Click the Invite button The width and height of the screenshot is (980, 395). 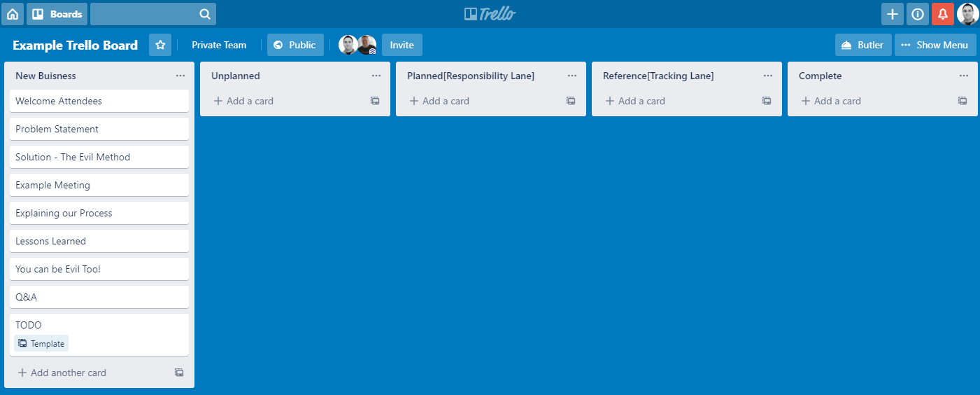point(402,45)
